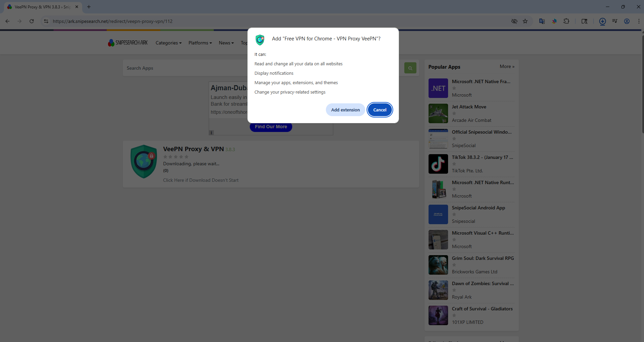Open Microsoft .NET Native Fra... link

point(481,81)
